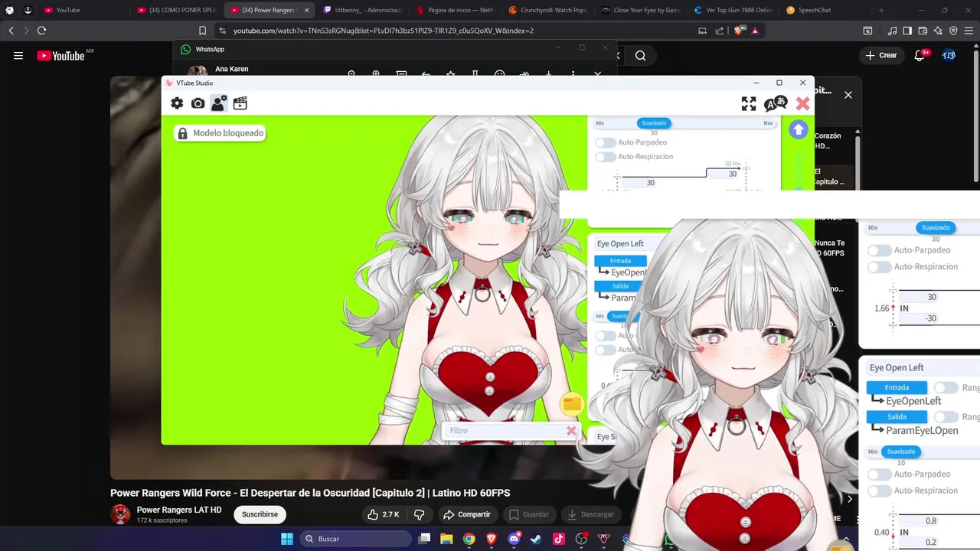Adjust Suavizado slider in enlarged upper right panel
The image size is (980, 551).
936,227
